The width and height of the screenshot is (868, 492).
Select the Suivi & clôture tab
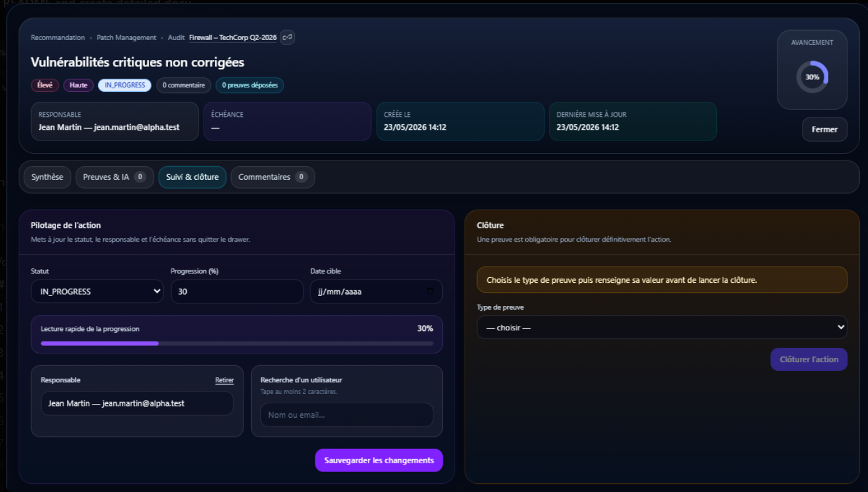coord(192,177)
